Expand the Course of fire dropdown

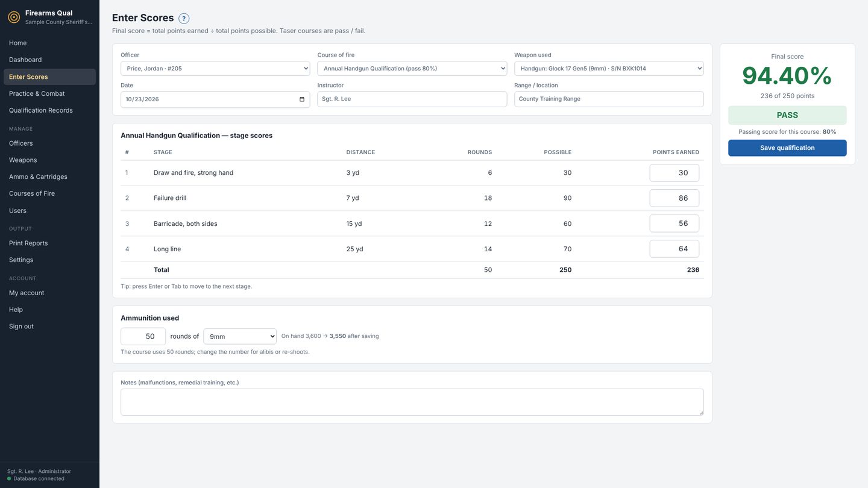pos(412,69)
